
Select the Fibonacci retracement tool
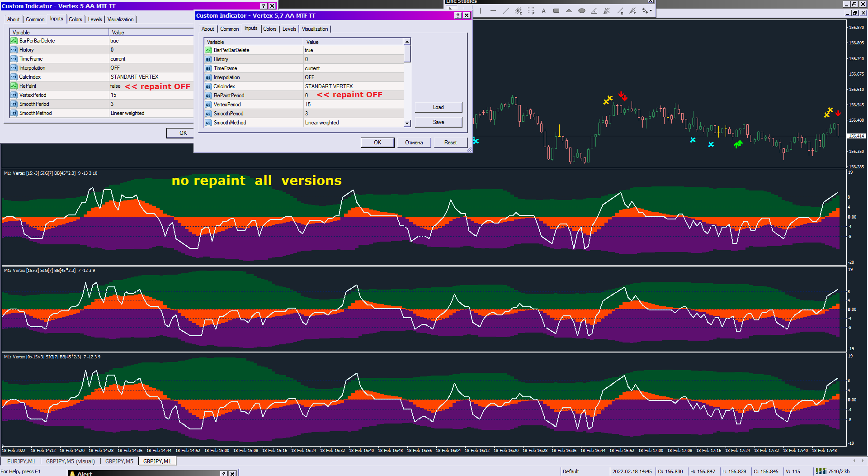tap(531, 11)
